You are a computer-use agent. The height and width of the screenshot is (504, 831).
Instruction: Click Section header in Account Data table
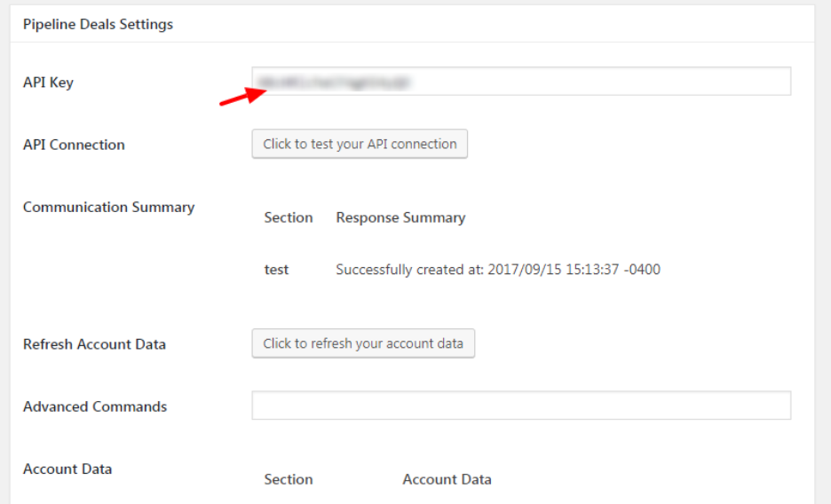[289, 479]
